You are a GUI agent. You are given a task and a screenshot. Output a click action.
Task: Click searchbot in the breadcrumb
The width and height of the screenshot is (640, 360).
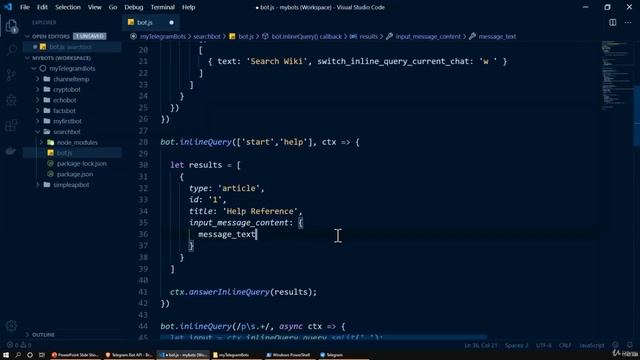[207, 36]
